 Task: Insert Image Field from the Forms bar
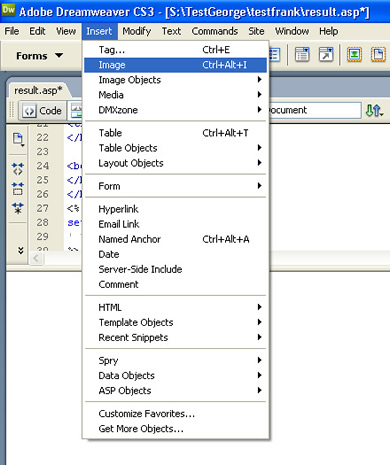[x=354, y=54]
